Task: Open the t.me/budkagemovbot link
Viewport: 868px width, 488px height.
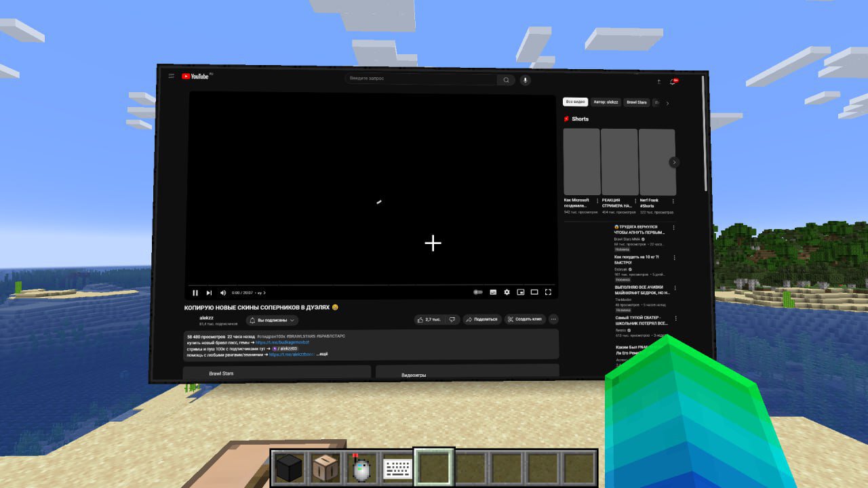Action: tap(282, 342)
